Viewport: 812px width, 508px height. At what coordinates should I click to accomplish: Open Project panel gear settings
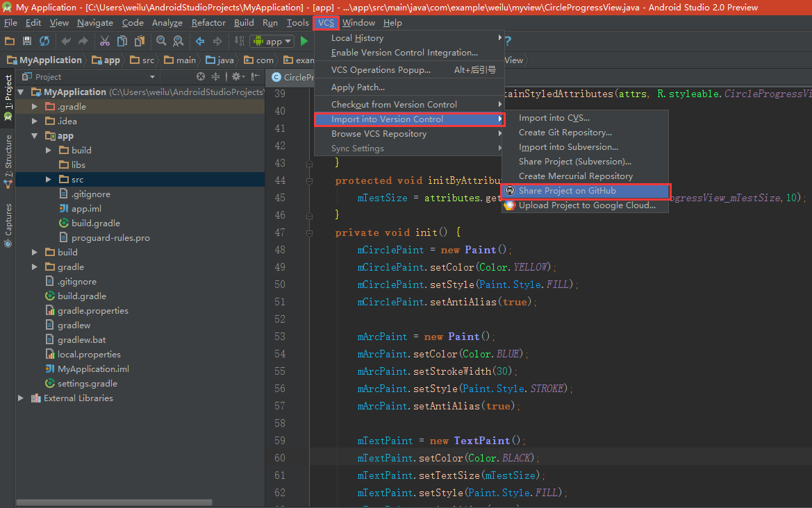[x=237, y=76]
